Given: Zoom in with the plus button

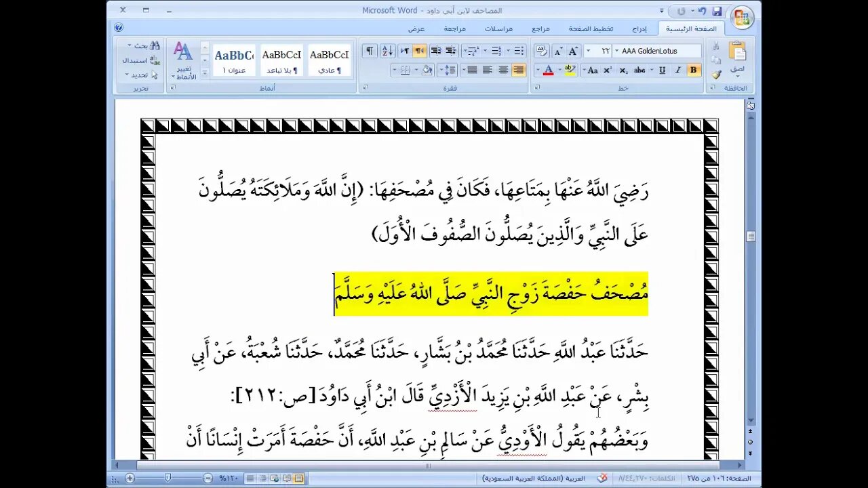Looking at the screenshot, I should (130, 478).
